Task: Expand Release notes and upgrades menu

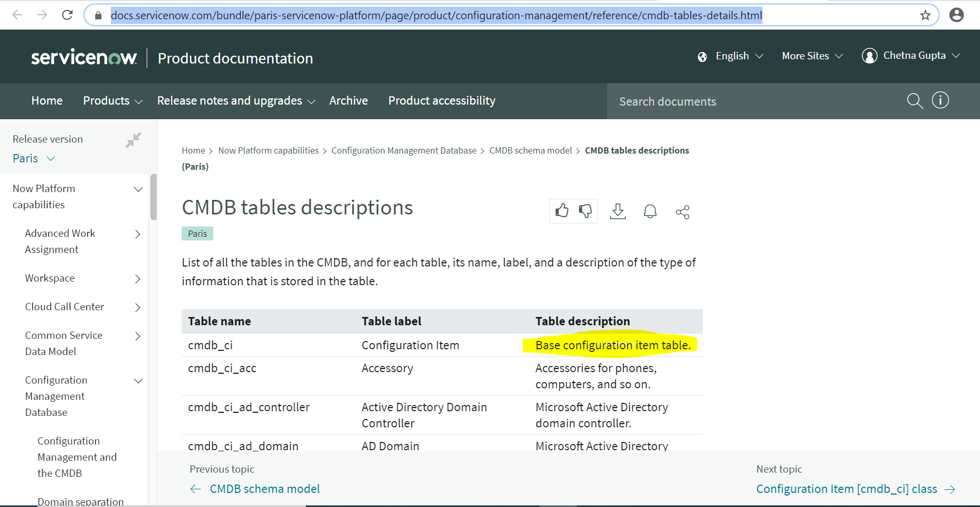Action: click(236, 100)
